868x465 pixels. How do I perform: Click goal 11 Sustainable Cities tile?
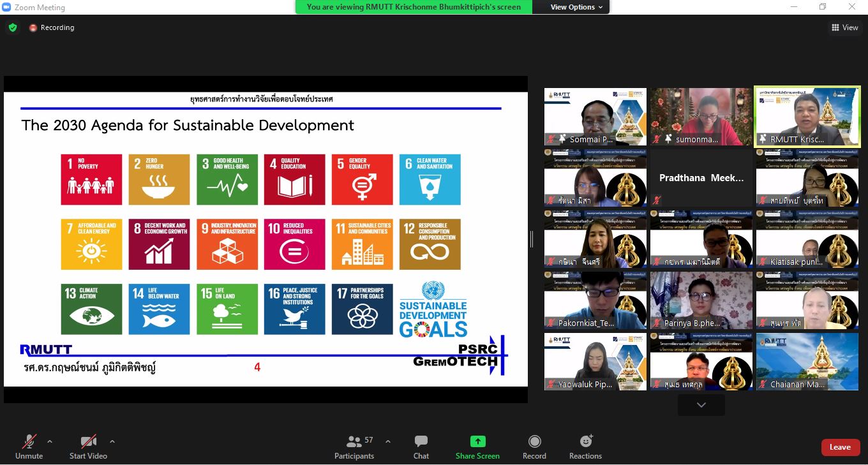pos(363,244)
